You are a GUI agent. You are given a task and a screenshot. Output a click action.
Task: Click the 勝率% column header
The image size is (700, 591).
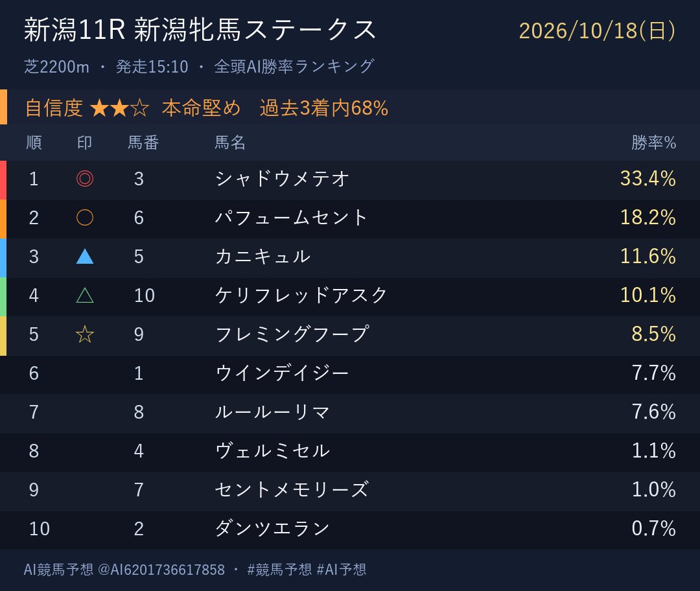[x=653, y=143]
